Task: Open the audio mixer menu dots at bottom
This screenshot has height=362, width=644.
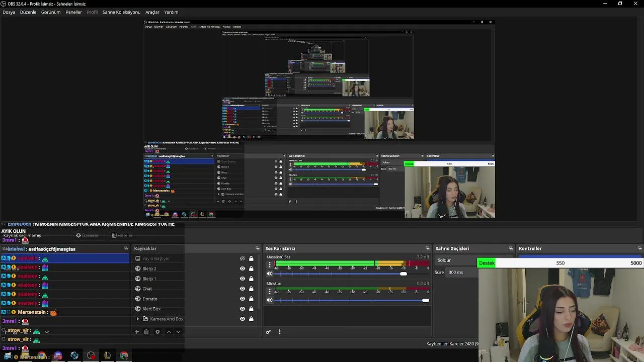Action: pos(280,332)
